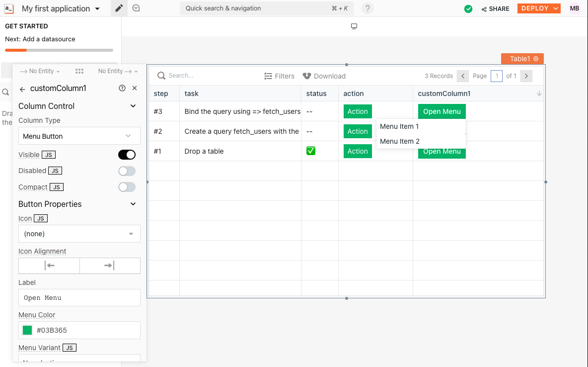588x367 pixels.
Task: Click the 'Drop a table' cell
Action: 240,151
